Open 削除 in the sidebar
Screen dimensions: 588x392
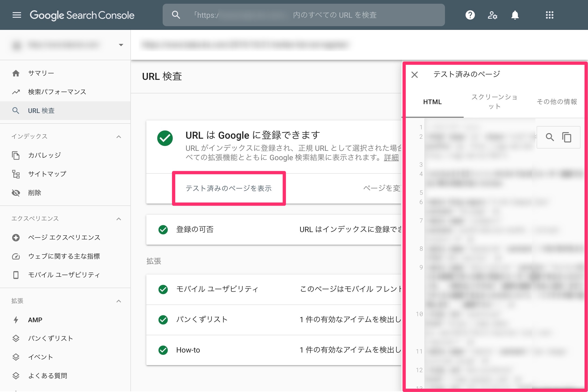(65, 193)
